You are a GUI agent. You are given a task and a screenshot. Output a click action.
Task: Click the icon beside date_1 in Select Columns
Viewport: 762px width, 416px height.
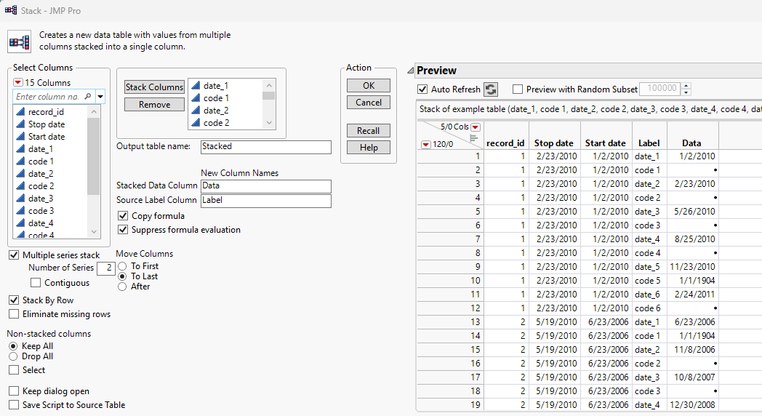tap(20, 149)
